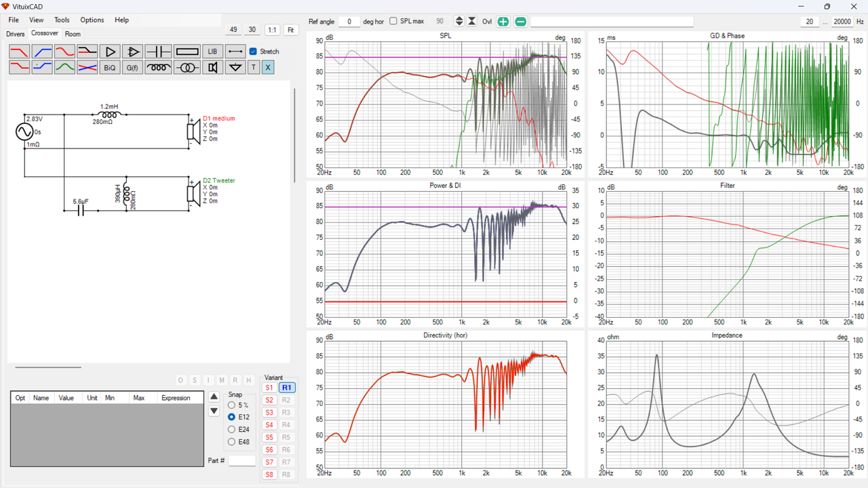Select variant S3
This screenshot has height=488, width=868.
tap(269, 412)
